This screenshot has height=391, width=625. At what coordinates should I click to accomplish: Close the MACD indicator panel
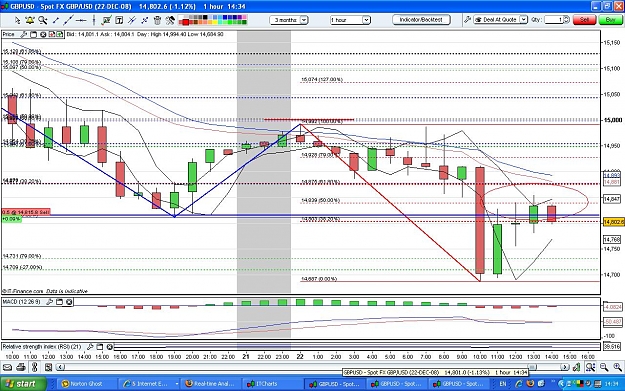pos(69,302)
